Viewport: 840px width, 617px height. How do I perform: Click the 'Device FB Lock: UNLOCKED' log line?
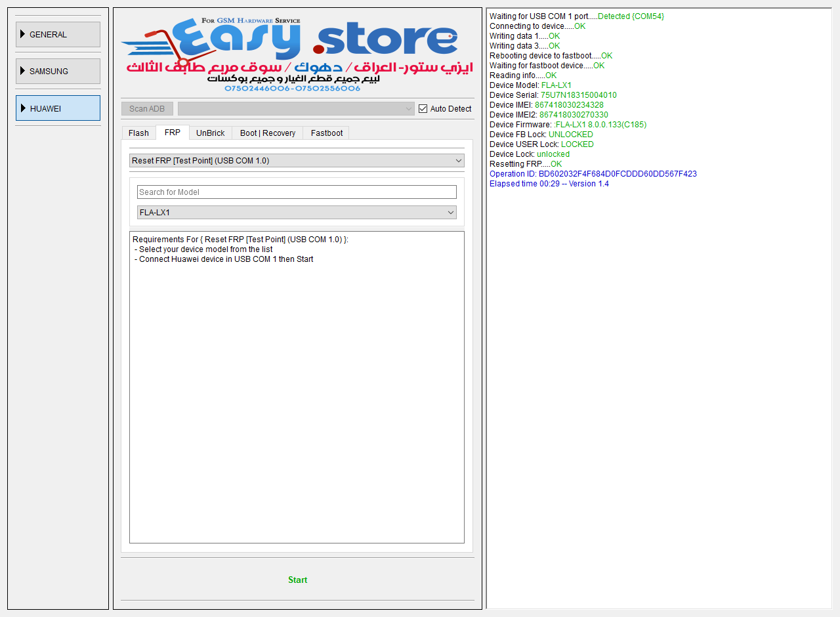pos(541,135)
